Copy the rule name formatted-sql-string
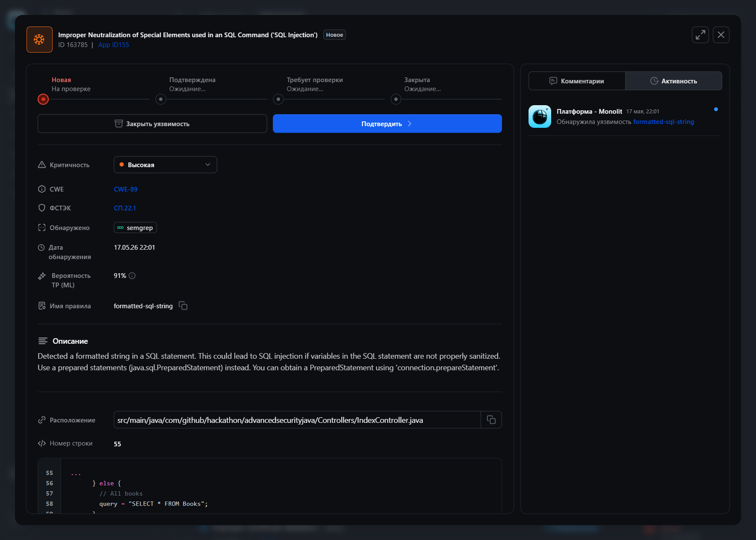756x540 pixels. 183,306
